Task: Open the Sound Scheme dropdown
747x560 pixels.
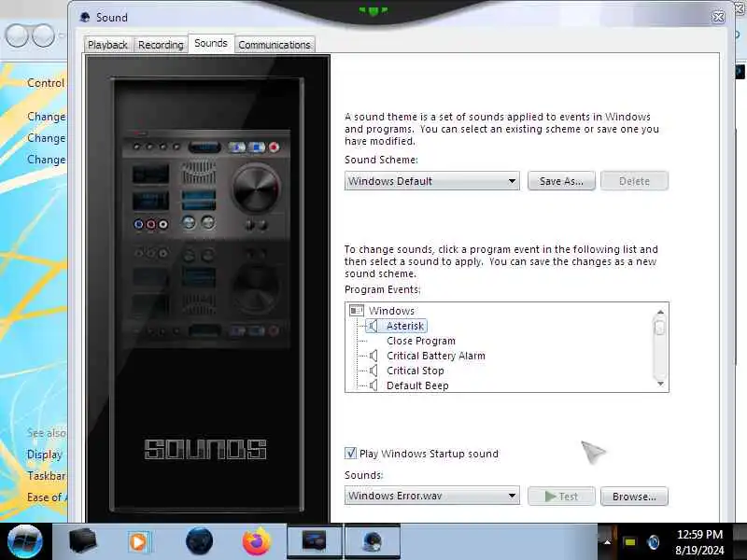Action: coord(431,181)
